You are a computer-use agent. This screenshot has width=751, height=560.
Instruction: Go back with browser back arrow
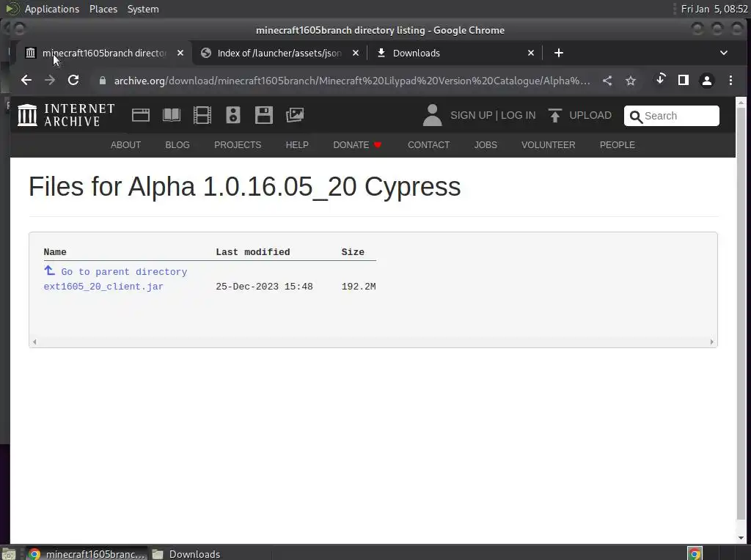coord(26,80)
